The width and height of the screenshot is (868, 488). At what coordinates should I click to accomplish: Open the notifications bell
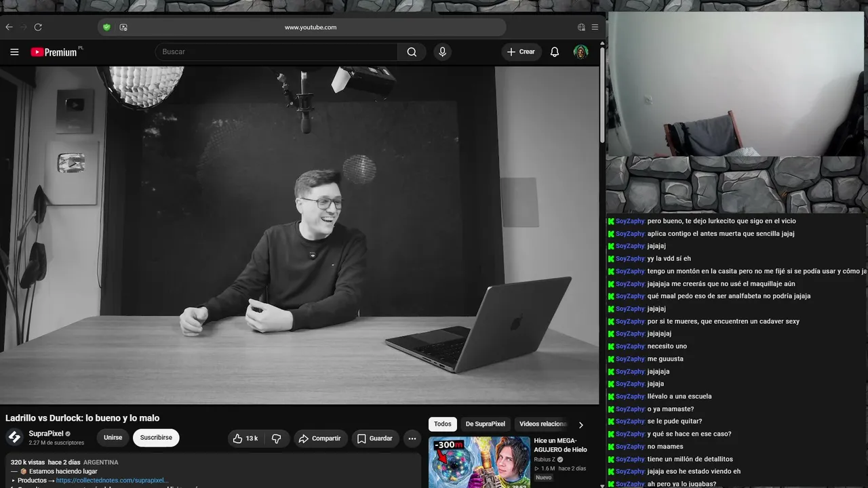555,52
